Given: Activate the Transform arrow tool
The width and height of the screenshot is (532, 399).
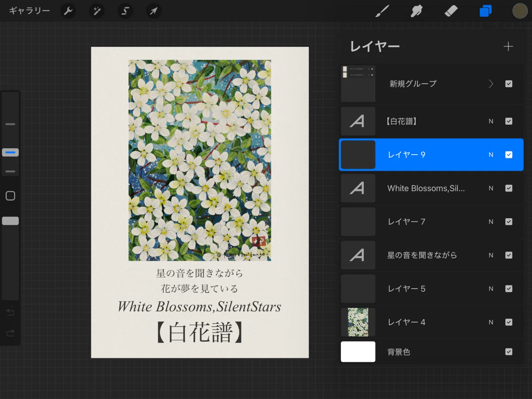Looking at the screenshot, I should 153,11.
